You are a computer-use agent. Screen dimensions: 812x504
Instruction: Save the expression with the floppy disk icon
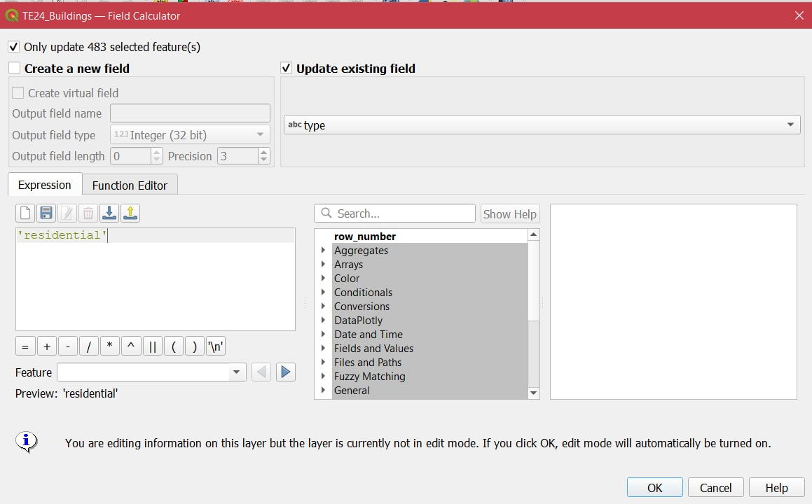click(46, 213)
